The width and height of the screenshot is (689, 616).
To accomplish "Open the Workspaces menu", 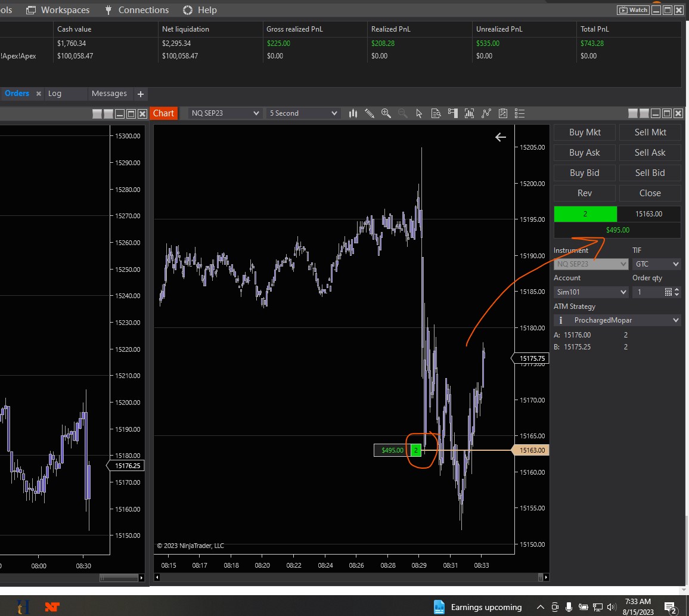I will coord(58,10).
